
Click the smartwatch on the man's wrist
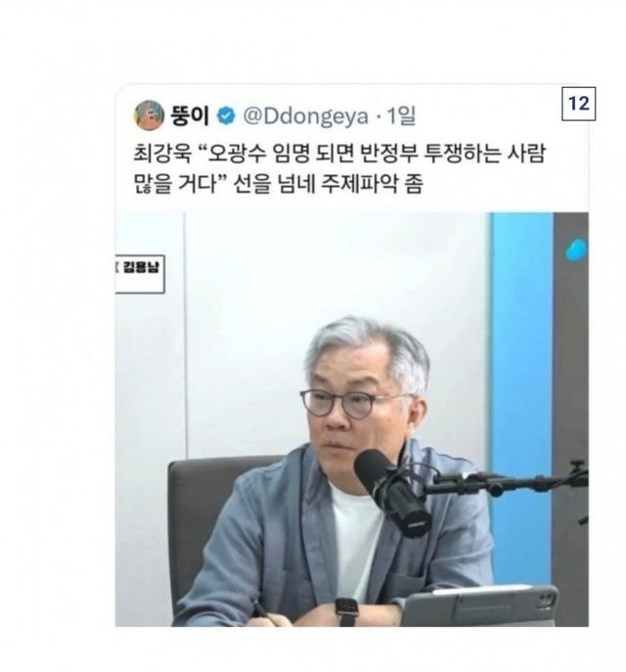tap(346, 612)
